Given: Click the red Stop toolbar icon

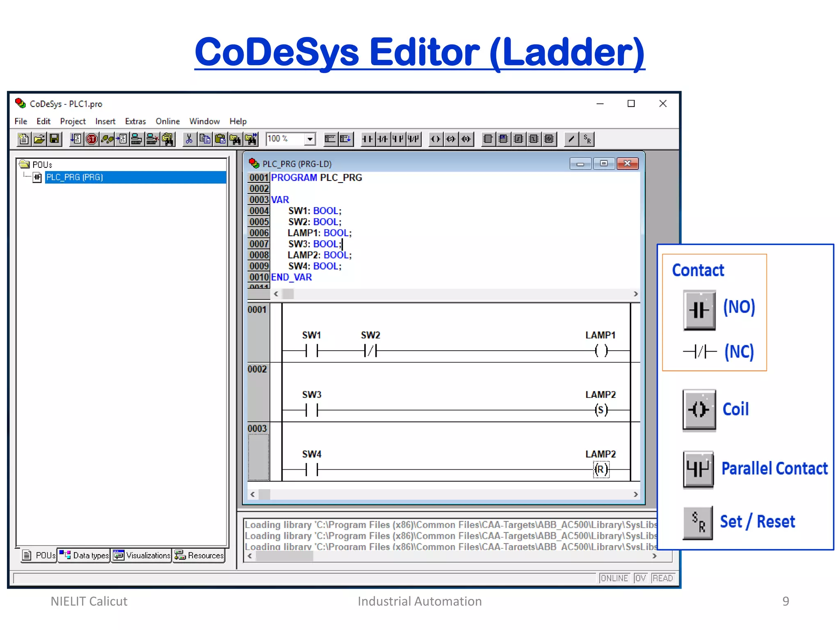Looking at the screenshot, I should coord(91,139).
